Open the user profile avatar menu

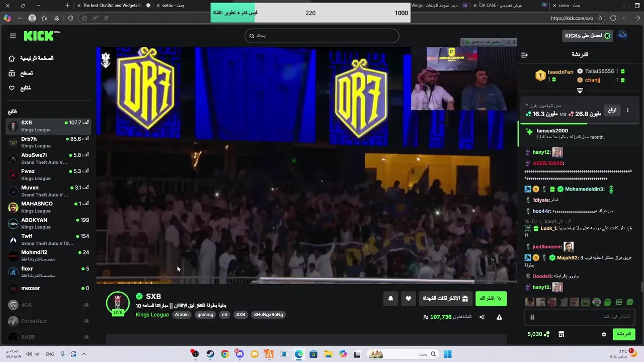pos(622,35)
